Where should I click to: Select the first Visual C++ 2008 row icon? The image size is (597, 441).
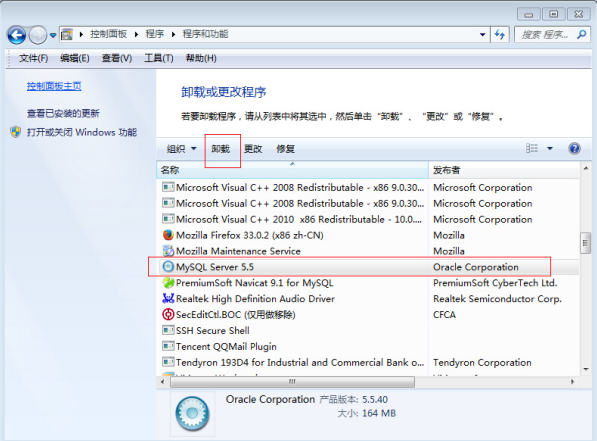point(168,187)
